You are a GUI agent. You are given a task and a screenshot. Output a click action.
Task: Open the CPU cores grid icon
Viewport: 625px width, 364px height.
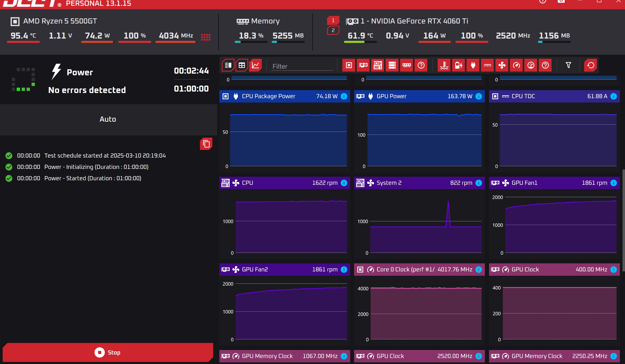[206, 37]
